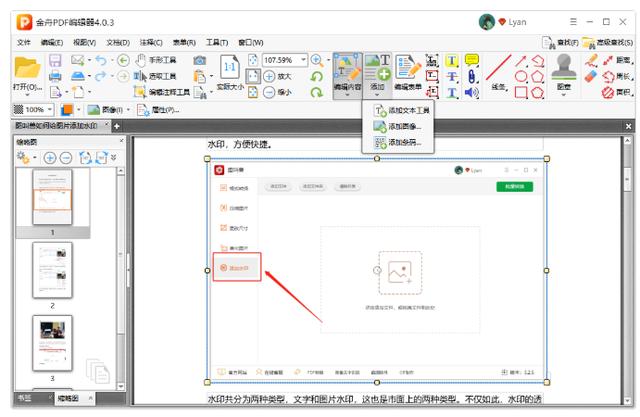Click the orange fill color swatch

(x=67, y=109)
